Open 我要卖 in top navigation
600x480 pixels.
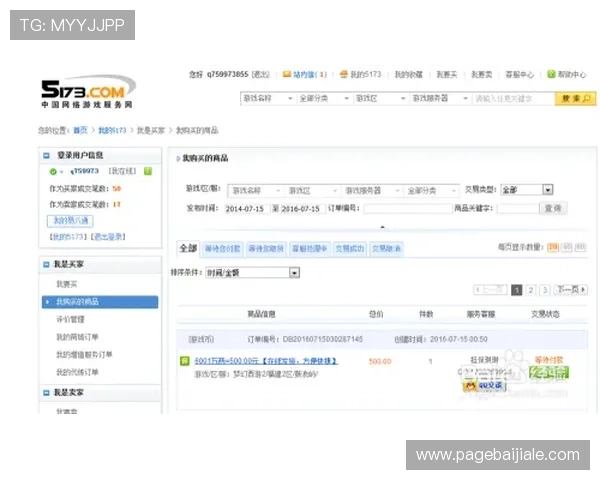click(x=481, y=74)
